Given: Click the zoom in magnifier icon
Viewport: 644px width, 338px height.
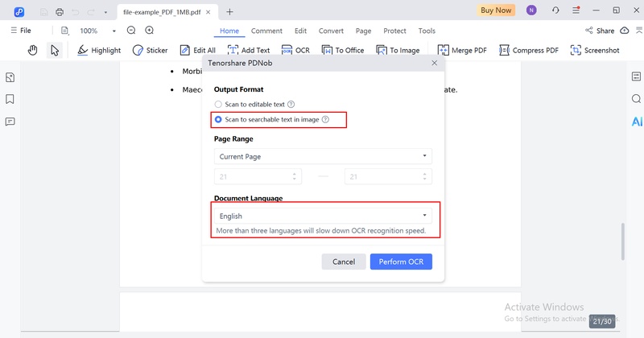Looking at the screenshot, I should click(149, 31).
